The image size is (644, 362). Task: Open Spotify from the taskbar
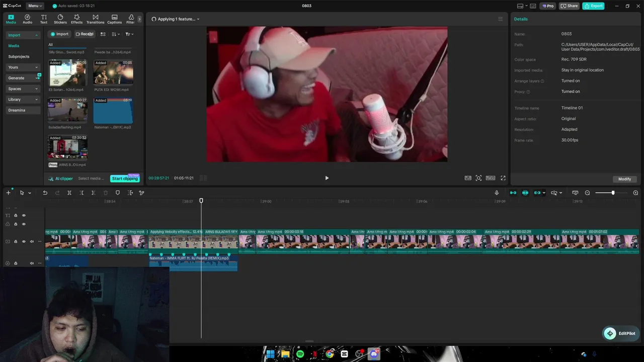click(x=300, y=354)
